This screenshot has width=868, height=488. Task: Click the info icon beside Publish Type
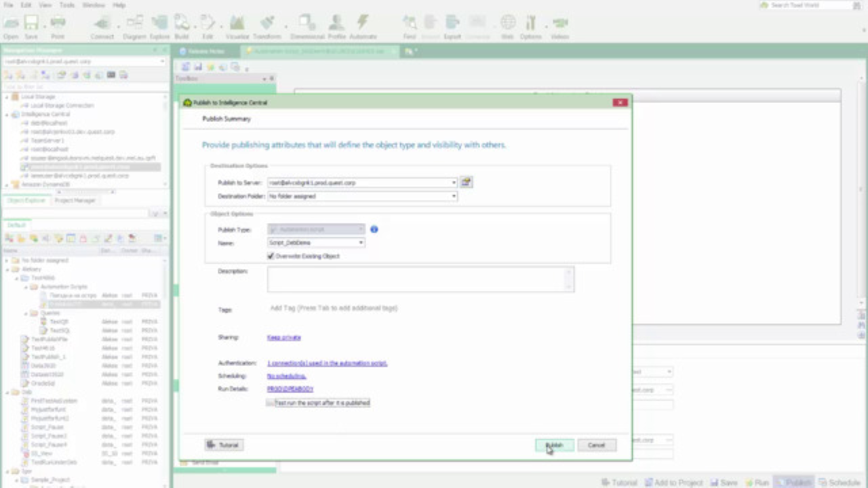(x=374, y=229)
